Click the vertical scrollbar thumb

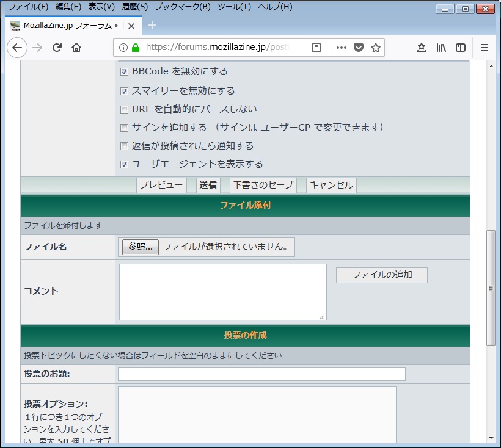coord(491,288)
